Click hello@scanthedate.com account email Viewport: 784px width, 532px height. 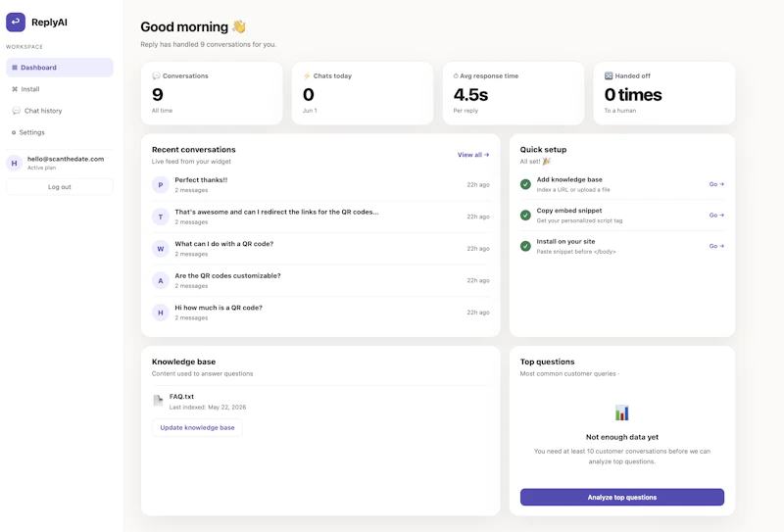pyautogui.click(x=66, y=159)
